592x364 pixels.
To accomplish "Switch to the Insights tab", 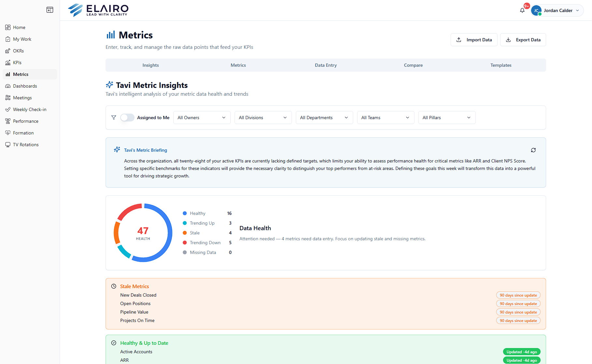I will pyautogui.click(x=151, y=65).
